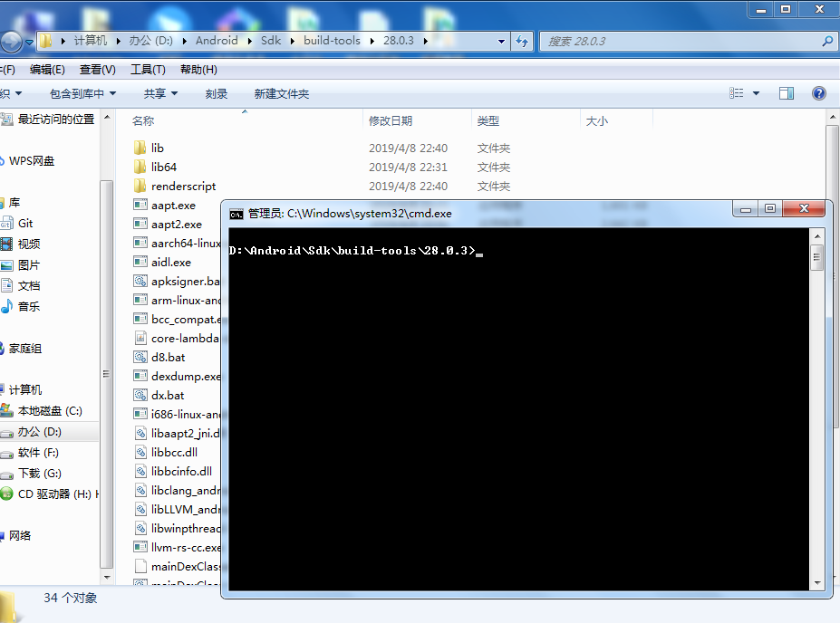Select the d8.bat file icon

tap(140, 357)
